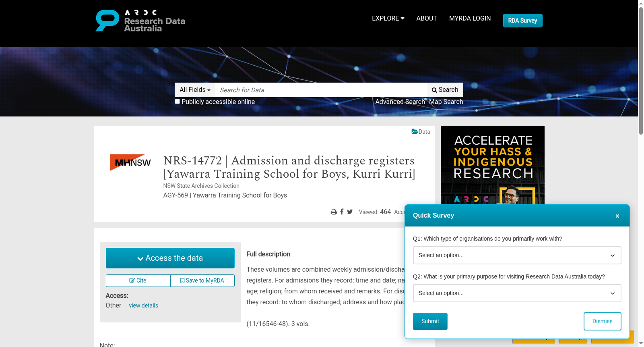Click the RDA Survey button
The height and width of the screenshot is (347, 644).
click(x=522, y=21)
